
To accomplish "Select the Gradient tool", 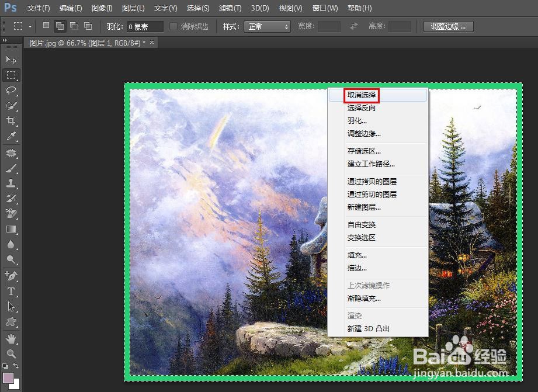I will pos(11,228).
